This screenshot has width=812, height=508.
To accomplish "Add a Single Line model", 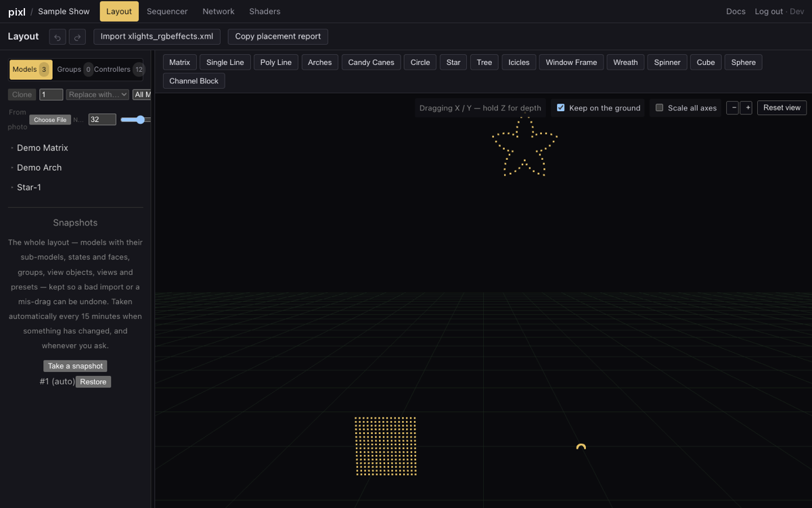I will coord(225,62).
